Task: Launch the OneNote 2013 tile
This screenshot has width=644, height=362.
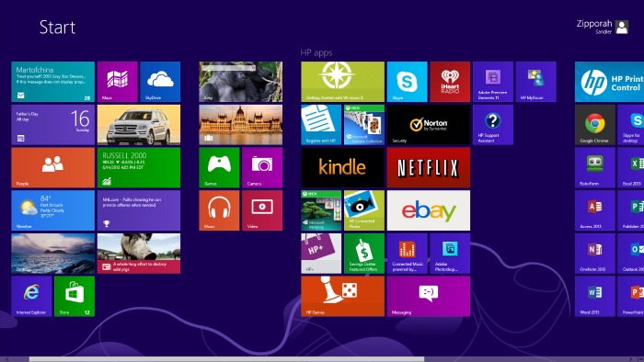Action: (x=595, y=254)
